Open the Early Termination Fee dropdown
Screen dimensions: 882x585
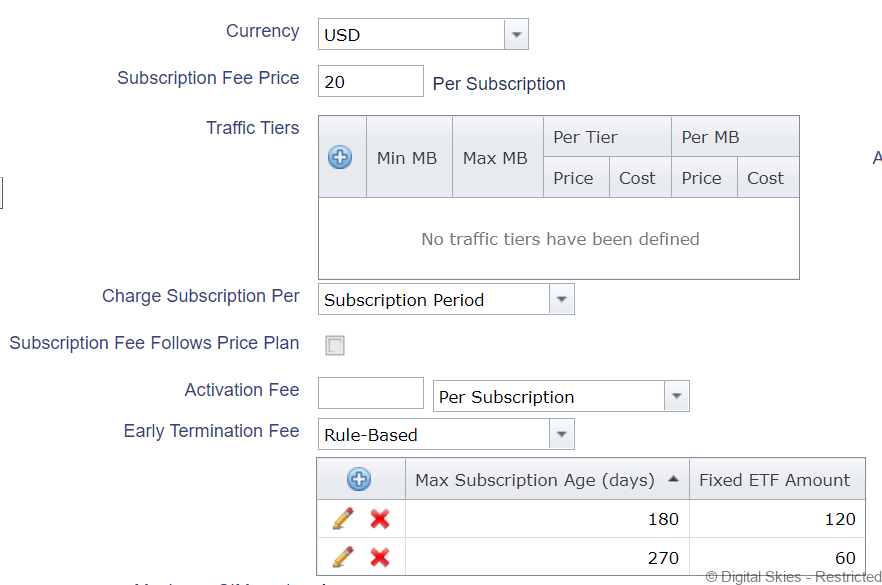(x=562, y=435)
